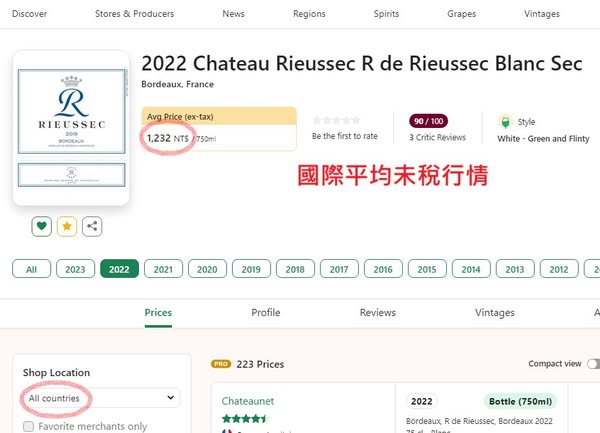The width and height of the screenshot is (600, 433).
Task: Click the 2022 vintage badge in Chateaunet listing
Action: coord(422,401)
